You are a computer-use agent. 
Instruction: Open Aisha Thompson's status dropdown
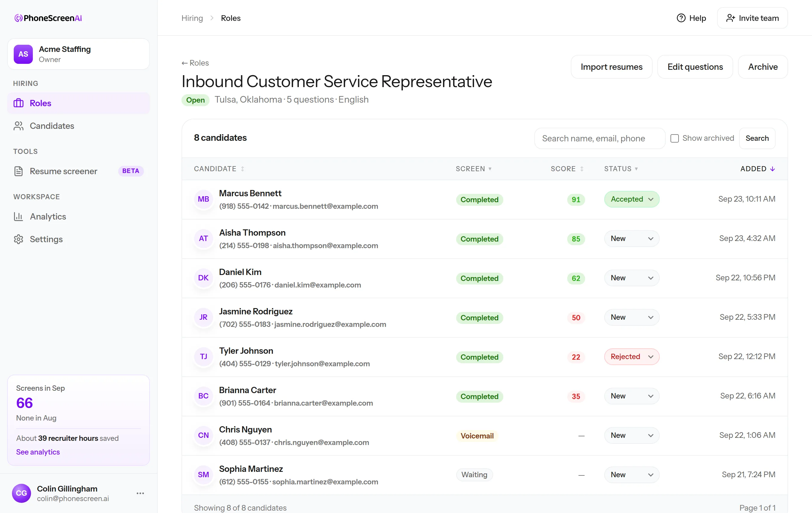[x=632, y=239]
